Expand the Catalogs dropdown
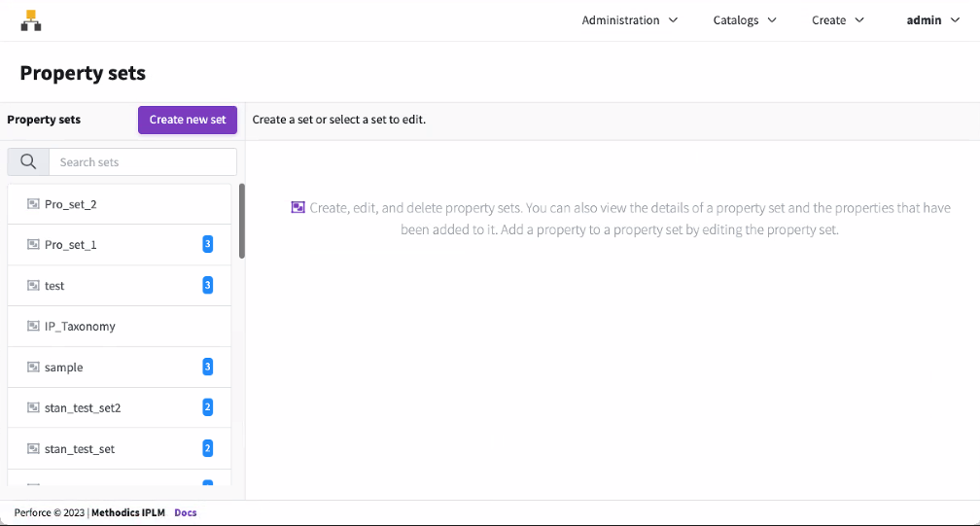This screenshot has width=980, height=526. coord(745,20)
